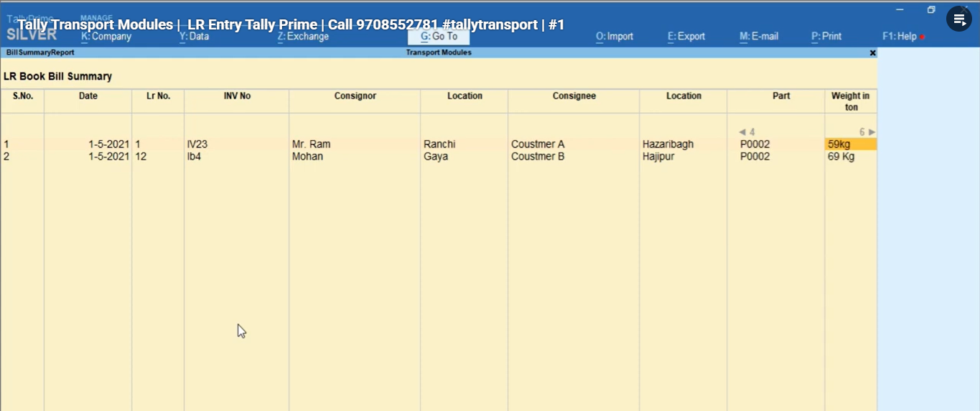Click the Mr. Ram consignor cell

(311, 144)
